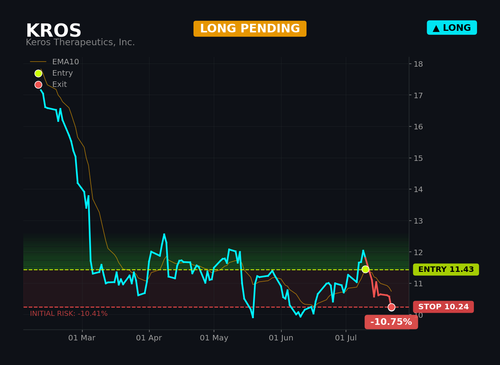Click the 01 Apr date axis label

[x=149, y=338]
